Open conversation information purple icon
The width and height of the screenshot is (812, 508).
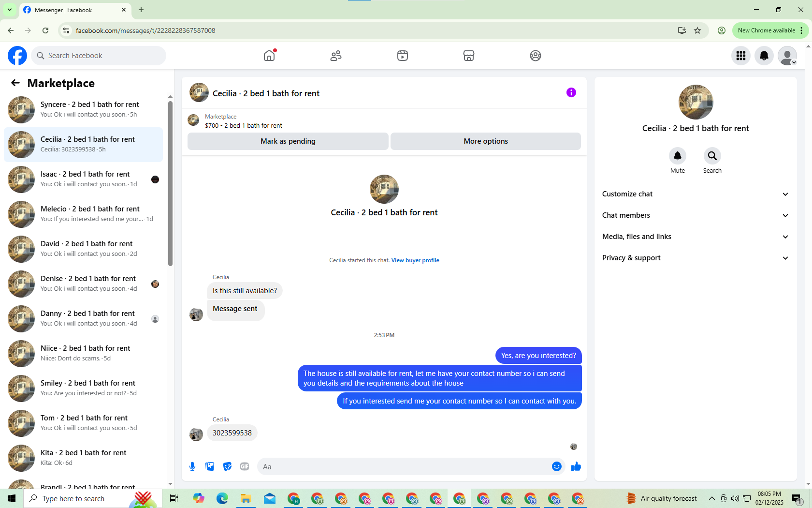click(x=571, y=92)
